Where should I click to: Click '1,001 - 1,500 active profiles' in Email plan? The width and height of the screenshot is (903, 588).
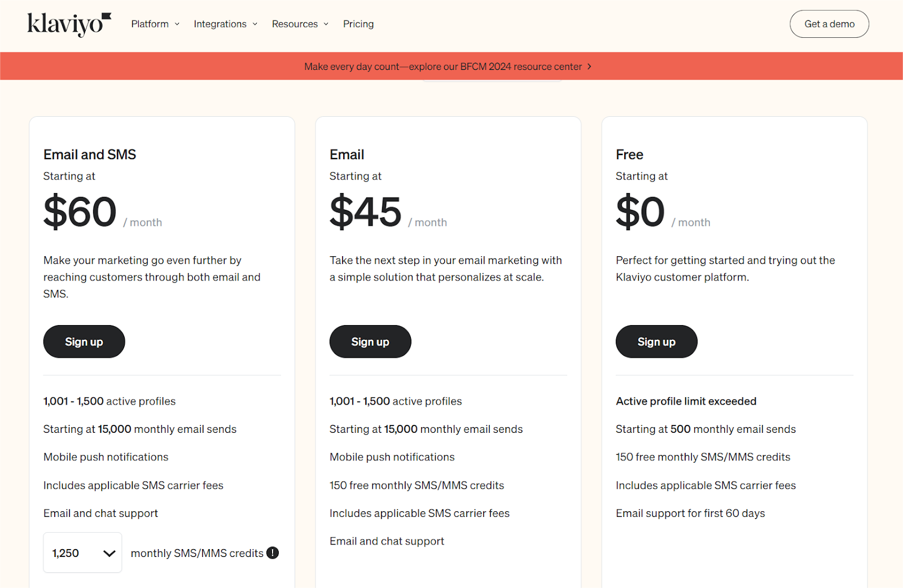pyautogui.click(x=396, y=401)
